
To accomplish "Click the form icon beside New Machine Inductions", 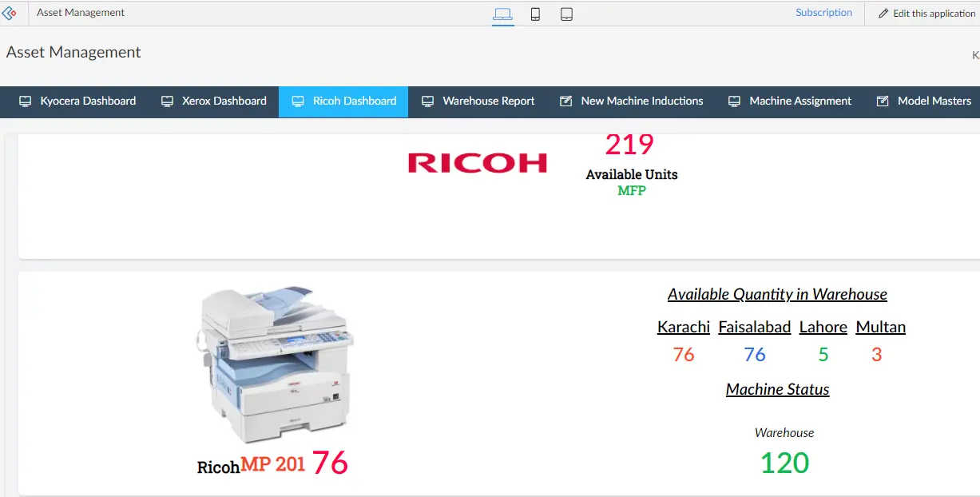I will tap(566, 101).
